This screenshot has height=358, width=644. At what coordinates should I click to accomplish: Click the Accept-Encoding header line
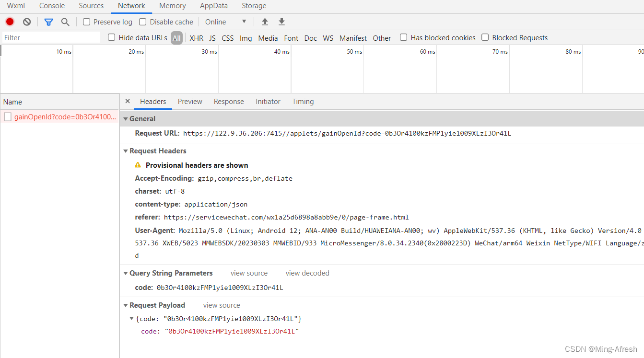[x=214, y=178]
